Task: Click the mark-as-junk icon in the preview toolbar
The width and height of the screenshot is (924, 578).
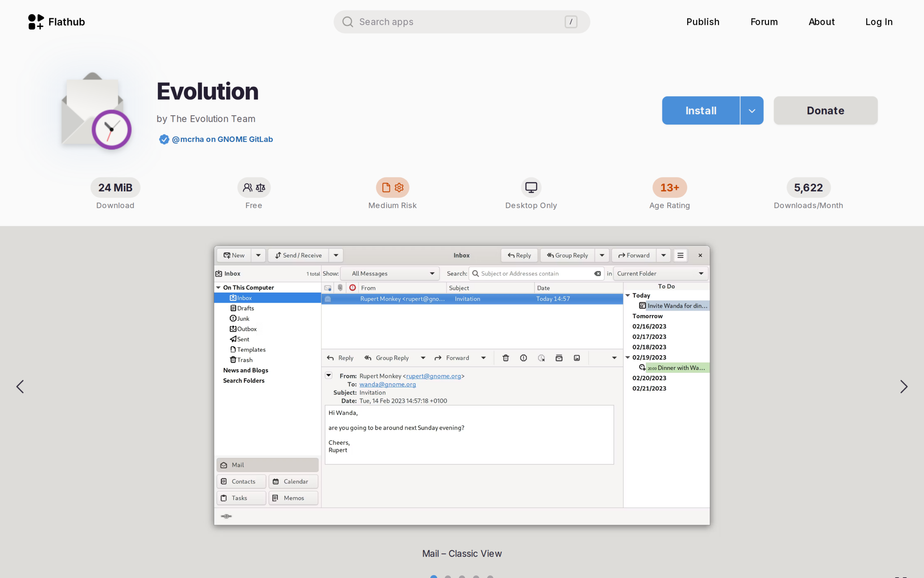Action: pyautogui.click(x=523, y=358)
